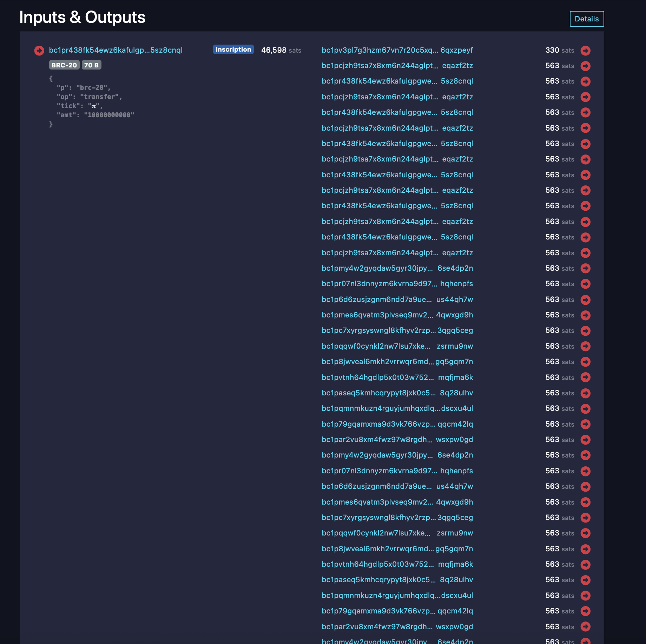Viewport: 646px width, 644px height.
Task: Click arrow icon on second bc1pc7xyrgsys...3qgq5ceg output
Action: (x=585, y=518)
